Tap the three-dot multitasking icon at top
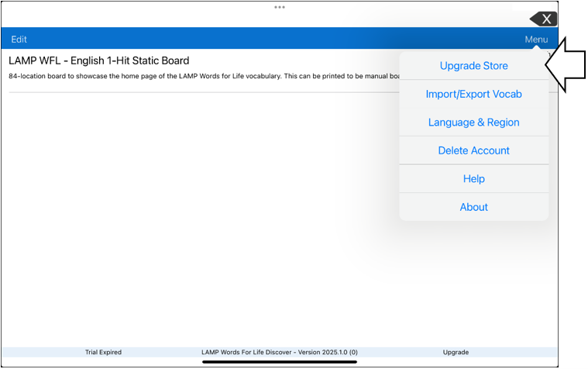 click(x=280, y=7)
